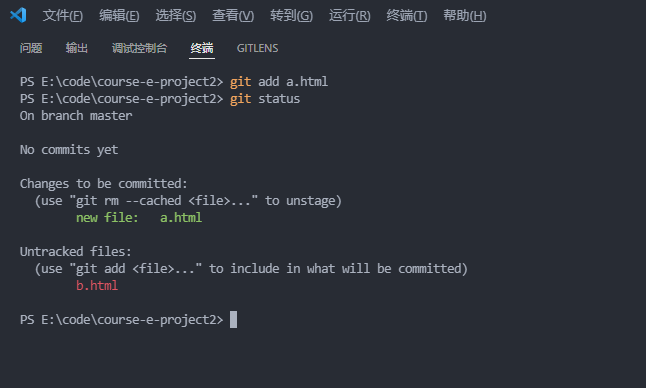Switch to the 输出 panel tab
The width and height of the screenshot is (646, 388).
(x=77, y=48)
